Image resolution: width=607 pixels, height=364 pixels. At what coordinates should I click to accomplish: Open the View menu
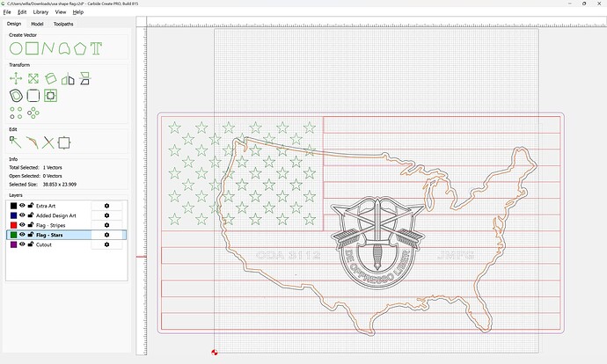point(61,12)
